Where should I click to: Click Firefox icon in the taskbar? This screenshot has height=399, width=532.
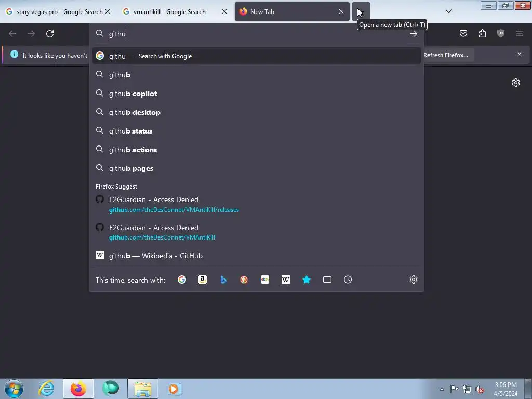pyautogui.click(x=78, y=389)
